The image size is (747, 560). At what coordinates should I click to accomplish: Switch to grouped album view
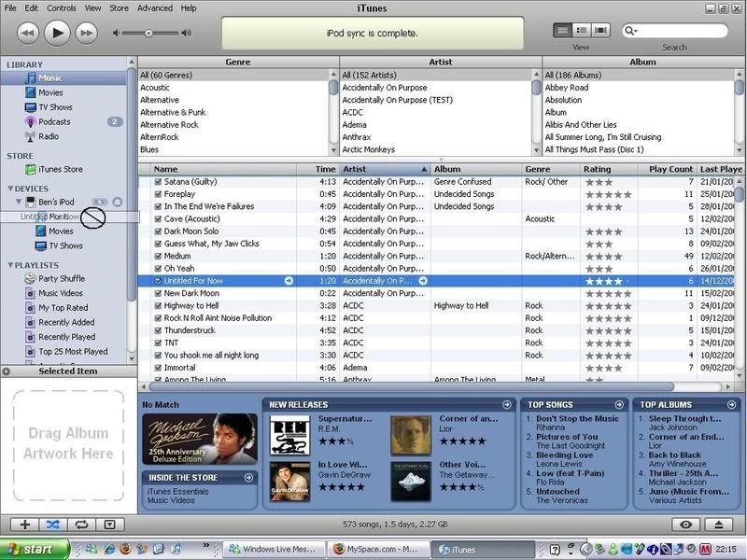click(x=582, y=31)
